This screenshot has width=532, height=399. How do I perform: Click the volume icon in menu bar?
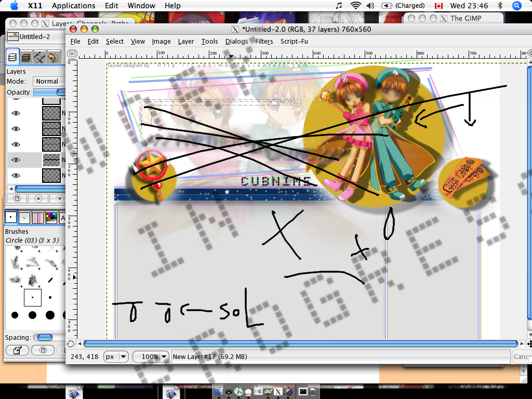tap(370, 6)
